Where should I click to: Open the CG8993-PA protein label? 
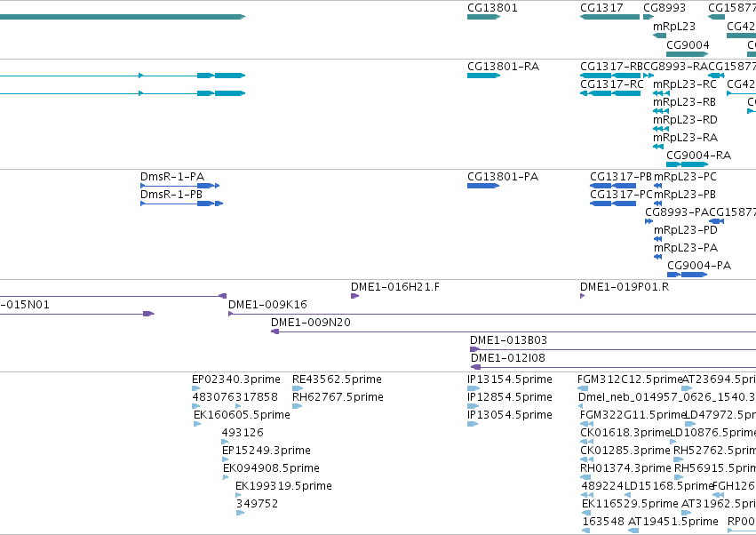pos(677,212)
